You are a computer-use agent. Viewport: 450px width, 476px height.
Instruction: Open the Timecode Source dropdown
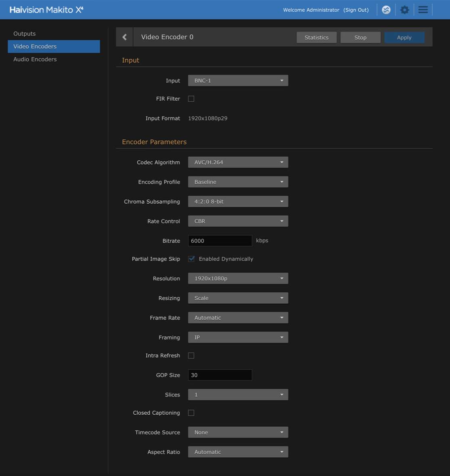click(x=238, y=432)
